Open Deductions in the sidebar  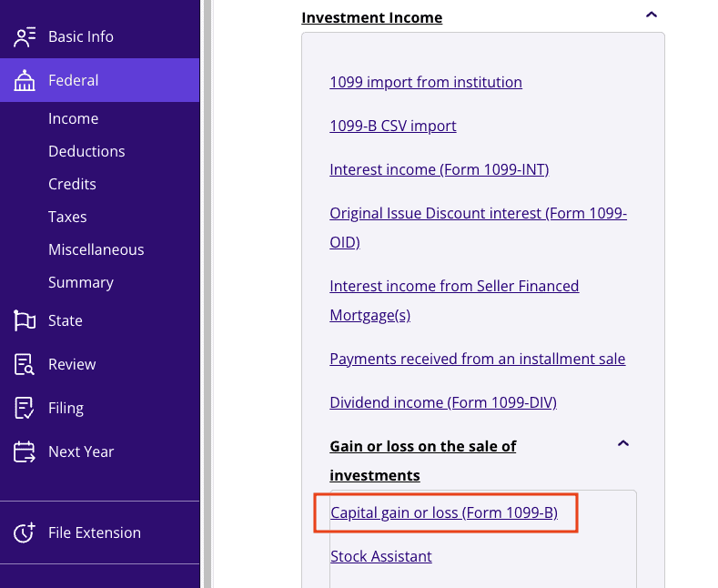(86, 152)
